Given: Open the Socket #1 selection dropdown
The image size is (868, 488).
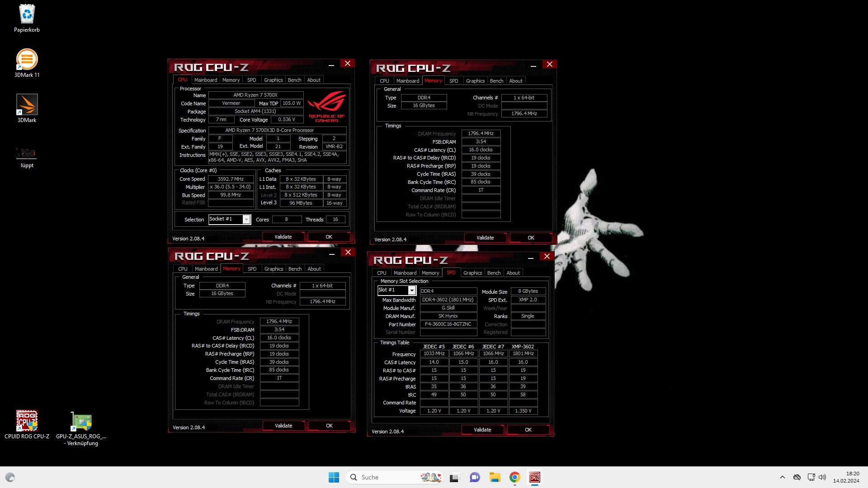Looking at the screenshot, I should pyautogui.click(x=229, y=219).
